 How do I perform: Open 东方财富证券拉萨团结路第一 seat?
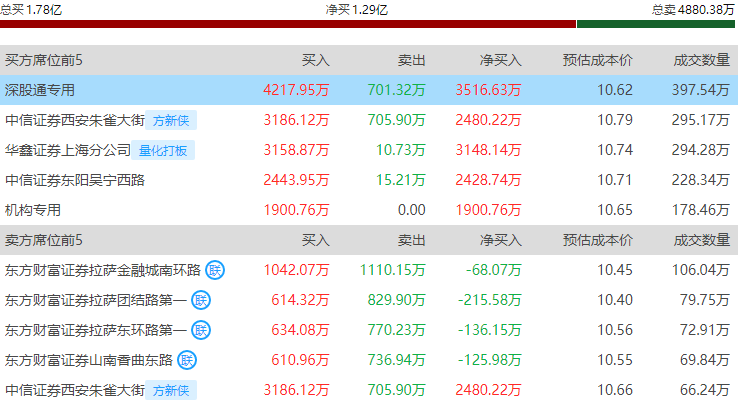tap(96, 300)
